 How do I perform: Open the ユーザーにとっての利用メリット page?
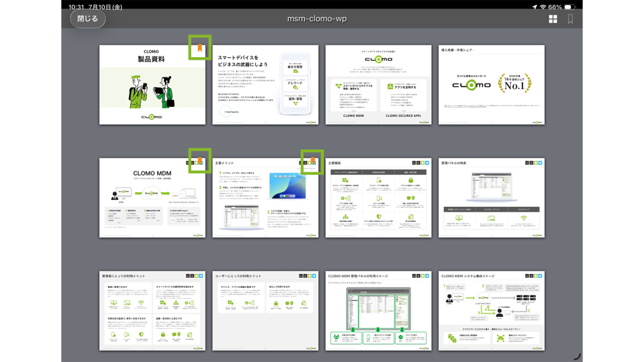(265, 310)
